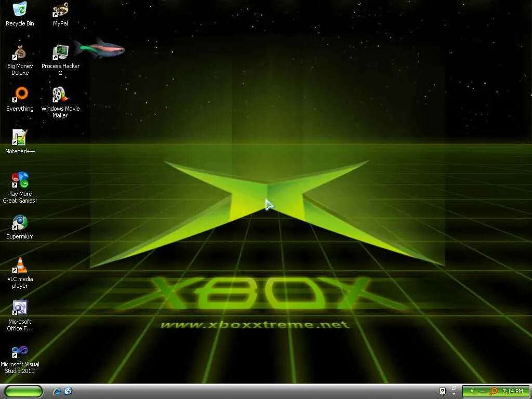Screen dimensions: 532x399
Task: Select the Process Hacker 2 shortcut
Action: pos(60,60)
